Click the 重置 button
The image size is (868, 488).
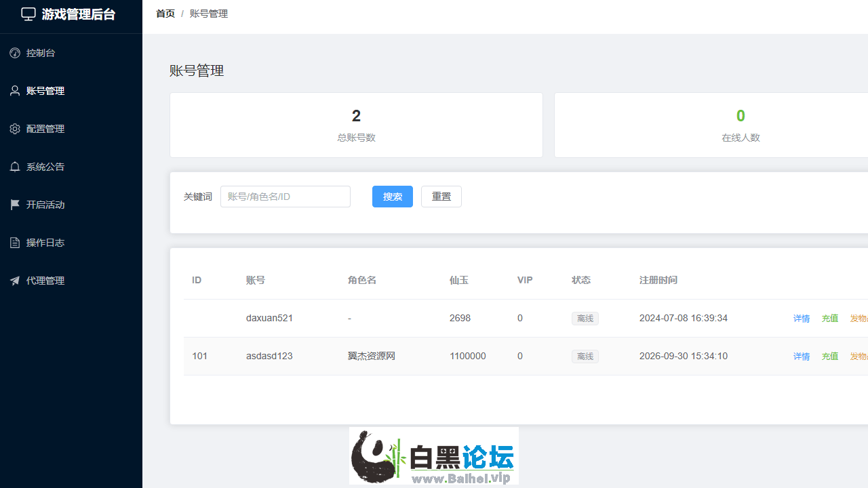441,197
